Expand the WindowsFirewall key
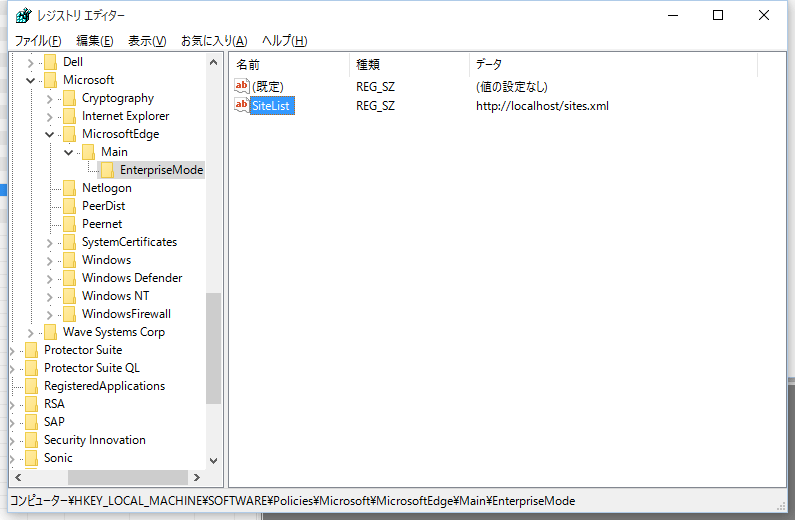 pos(49,315)
